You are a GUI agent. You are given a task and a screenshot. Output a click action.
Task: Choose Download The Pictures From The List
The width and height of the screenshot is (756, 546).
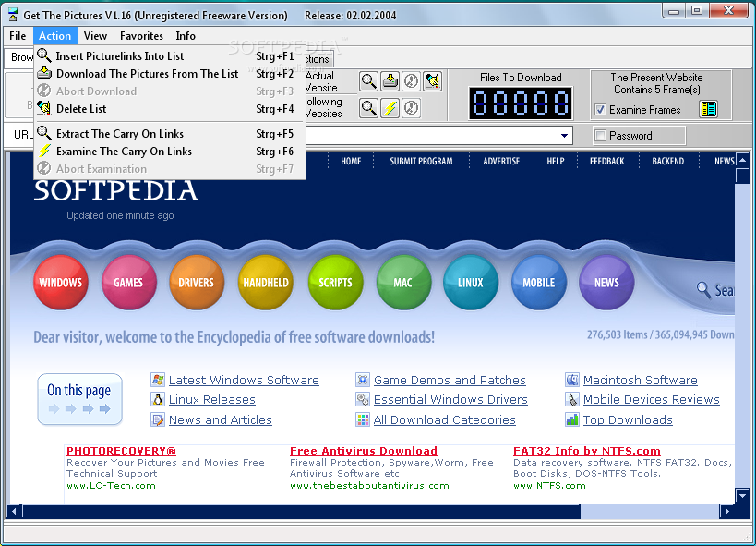(x=170, y=73)
